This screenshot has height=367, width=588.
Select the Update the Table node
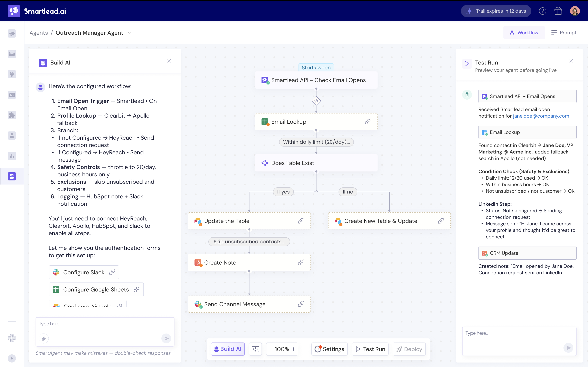pos(249,221)
